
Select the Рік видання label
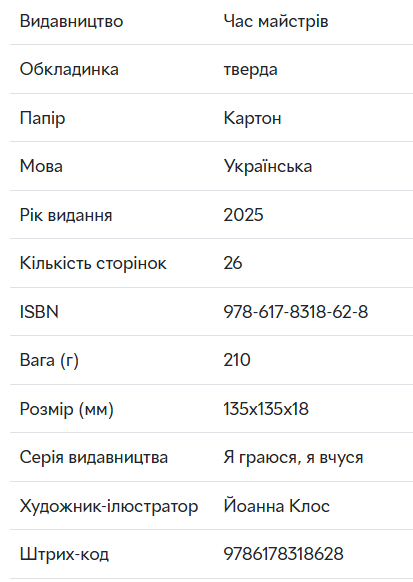pyautogui.click(x=66, y=215)
